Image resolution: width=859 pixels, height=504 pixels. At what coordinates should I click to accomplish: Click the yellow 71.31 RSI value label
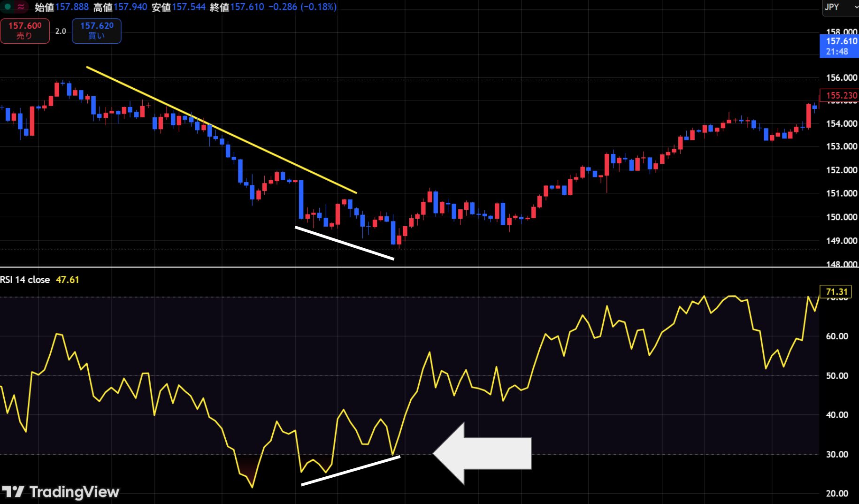tap(836, 291)
